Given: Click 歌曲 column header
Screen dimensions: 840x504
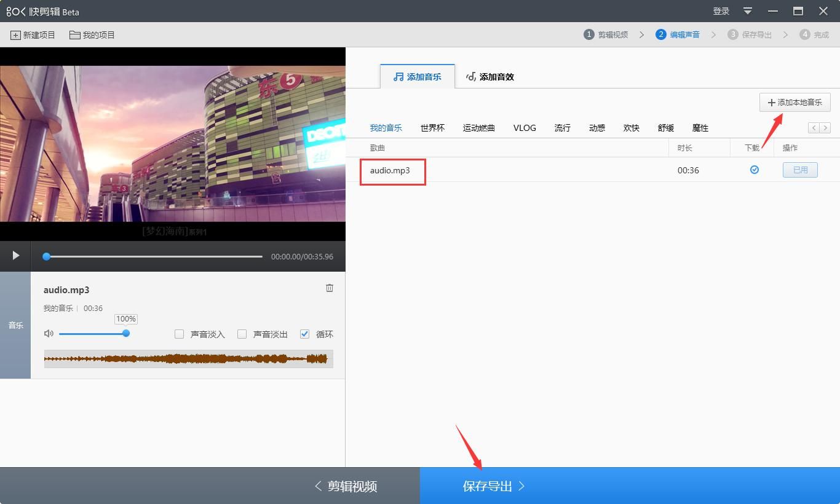Looking at the screenshot, I should coord(378,148).
